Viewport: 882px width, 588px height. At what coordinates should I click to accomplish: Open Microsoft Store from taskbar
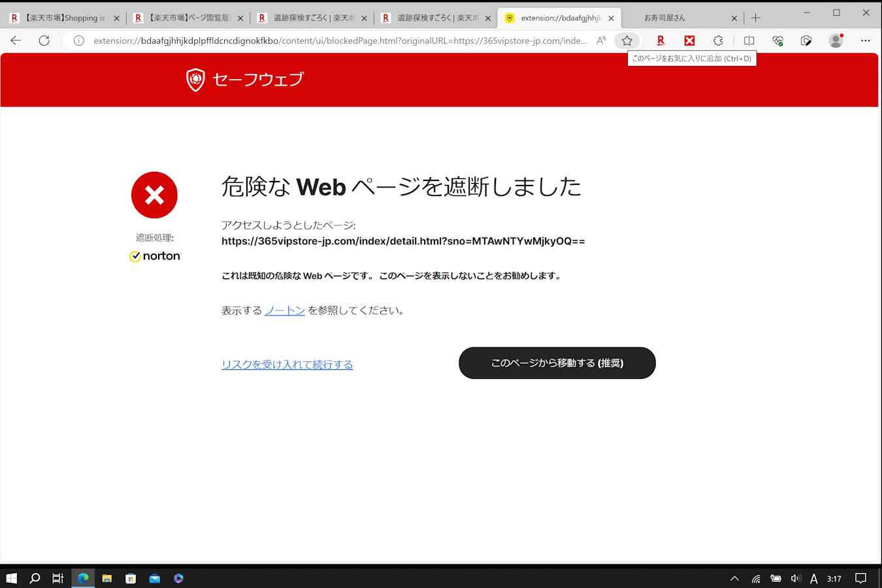131,578
